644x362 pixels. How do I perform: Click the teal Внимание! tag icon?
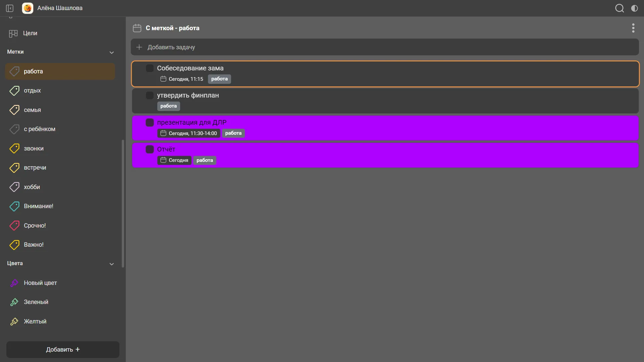(x=14, y=206)
